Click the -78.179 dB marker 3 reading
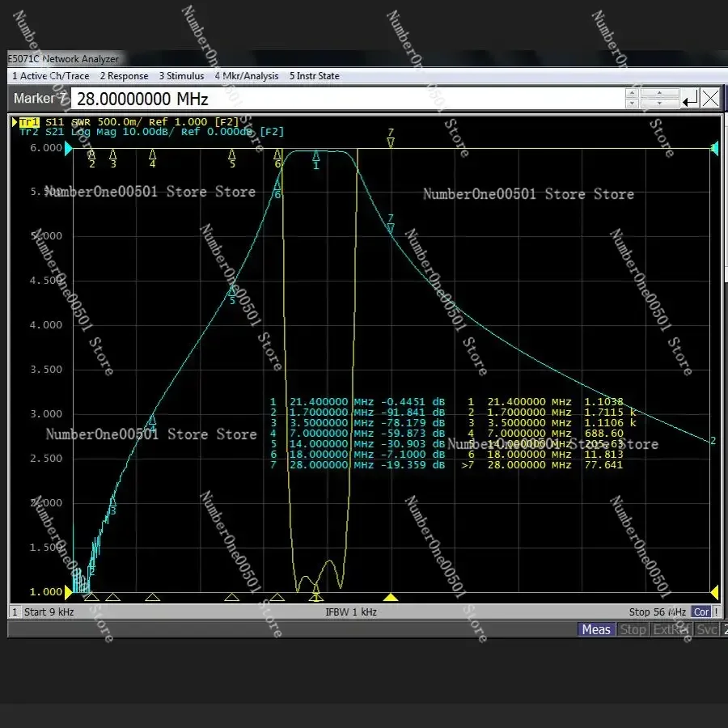728x728 pixels. [413, 423]
